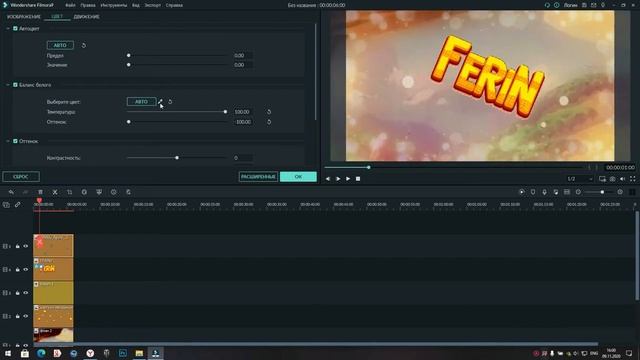Viewport: 640px width, 360px height.
Task: Open preview quality 1/2 dropdown
Action: [580, 179]
